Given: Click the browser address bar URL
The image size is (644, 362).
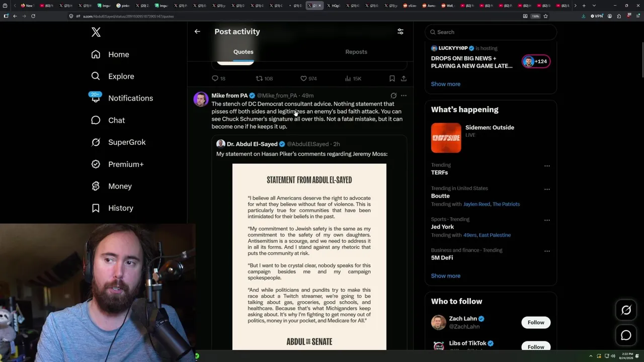Looking at the screenshot, I should point(128,16).
